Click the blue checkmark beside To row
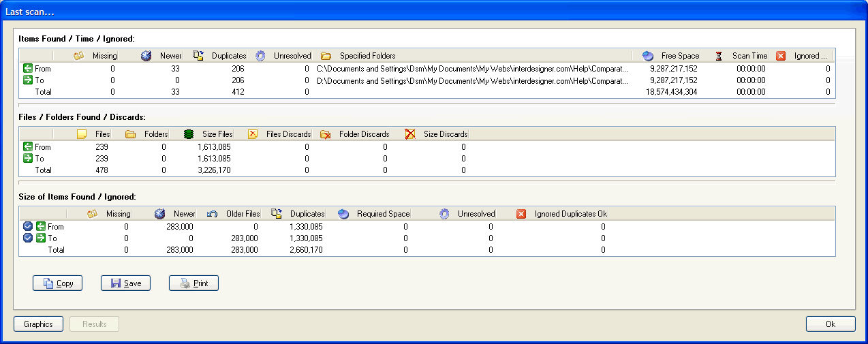This screenshot has height=344, width=868. tap(28, 238)
